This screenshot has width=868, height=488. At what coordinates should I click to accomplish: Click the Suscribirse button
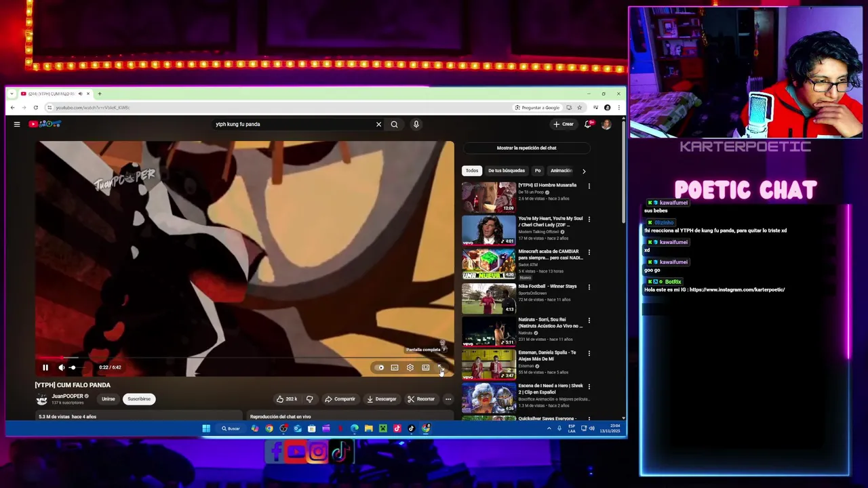tap(139, 399)
